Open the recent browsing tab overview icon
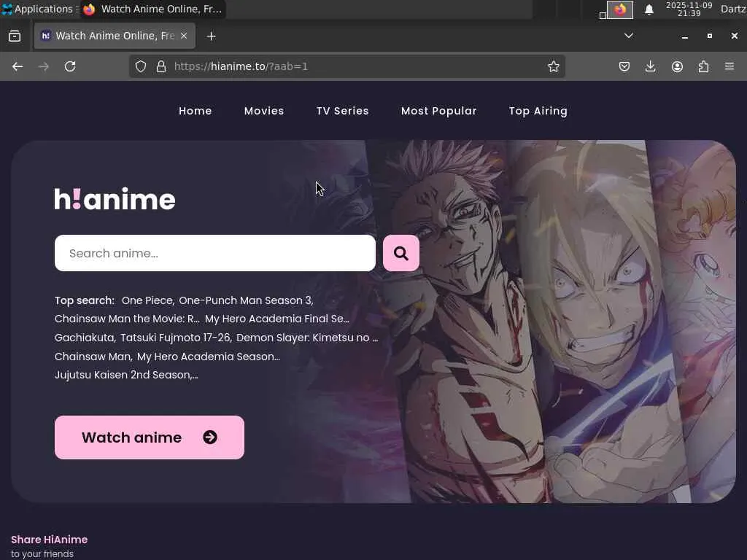The width and height of the screenshot is (747, 560). 15,36
